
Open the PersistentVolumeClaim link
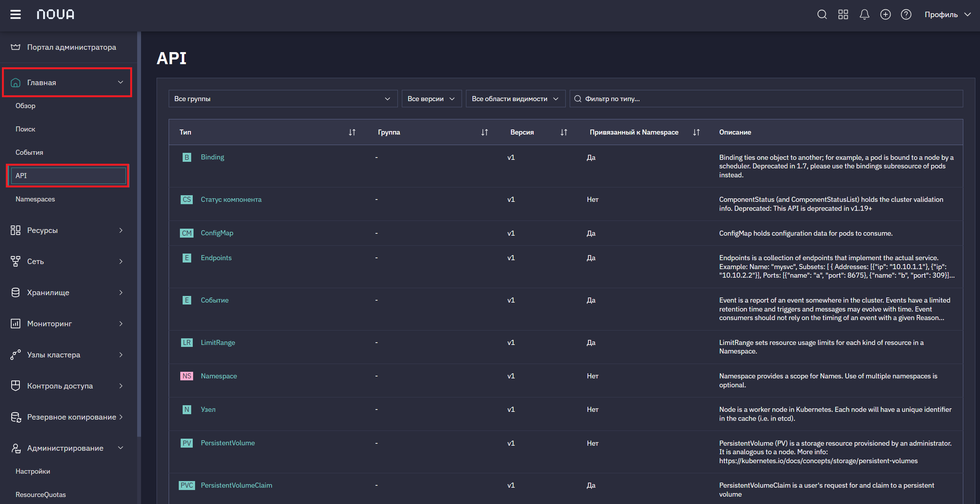236,485
